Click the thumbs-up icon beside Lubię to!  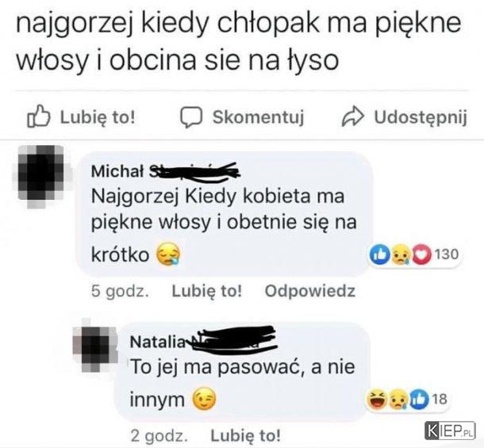coord(39,117)
